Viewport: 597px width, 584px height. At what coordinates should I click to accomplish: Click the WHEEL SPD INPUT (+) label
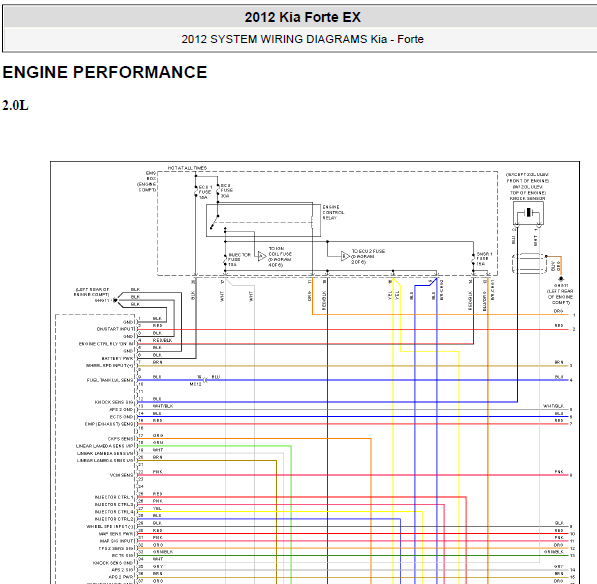coord(110,365)
